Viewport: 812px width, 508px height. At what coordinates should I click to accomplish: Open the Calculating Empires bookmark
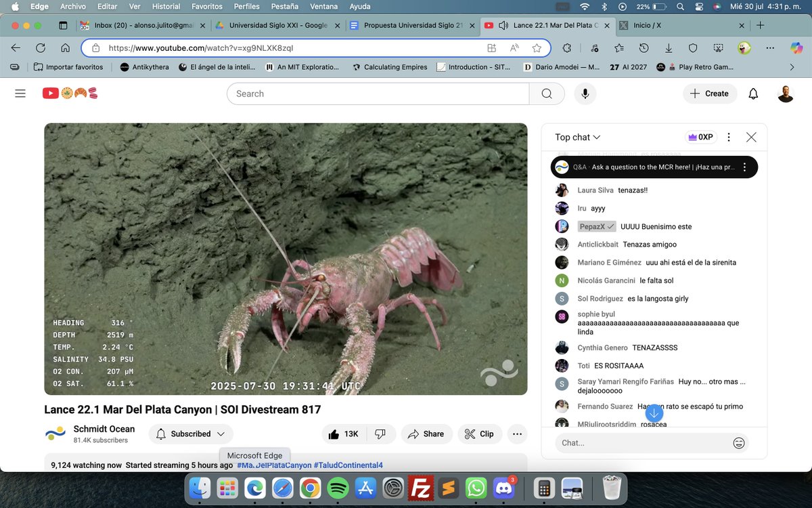[x=389, y=67]
